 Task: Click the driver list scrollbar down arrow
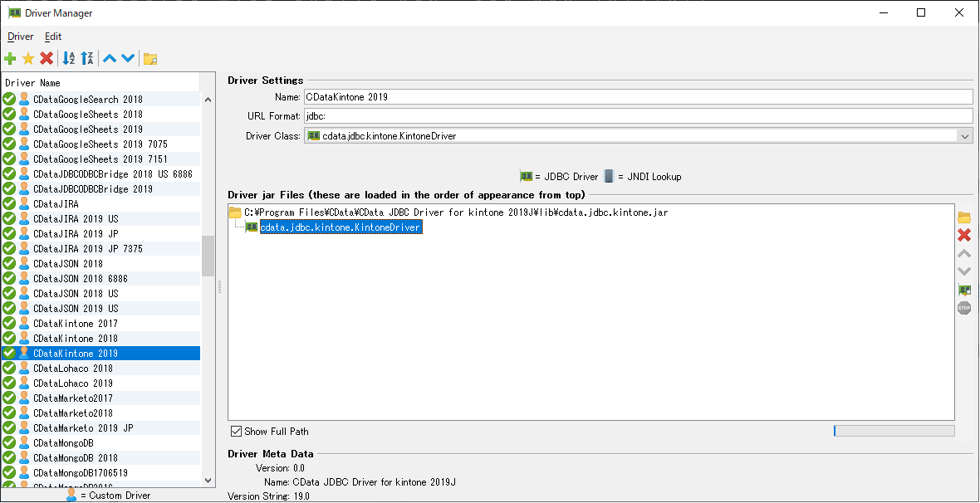pyautogui.click(x=208, y=481)
